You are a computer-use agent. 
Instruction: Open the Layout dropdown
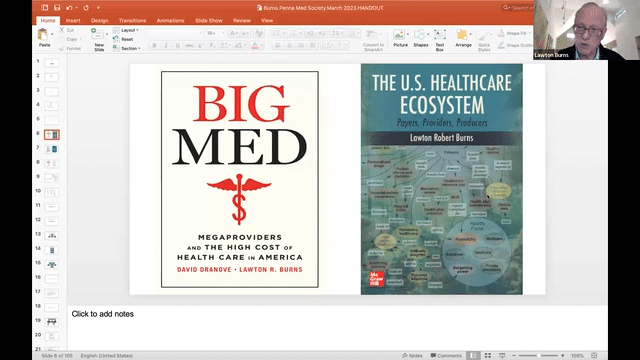(126, 30)
